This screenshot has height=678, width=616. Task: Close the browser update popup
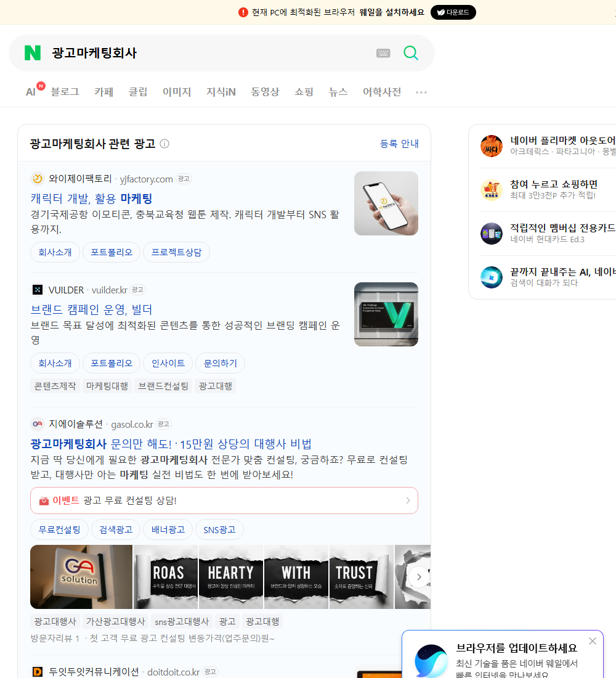592,641
